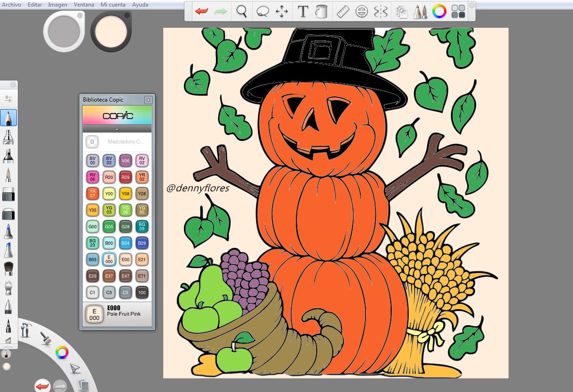Click the small current brush indicator below palette
The width and height of the screenshot is (573, 392).
(6, 353)
